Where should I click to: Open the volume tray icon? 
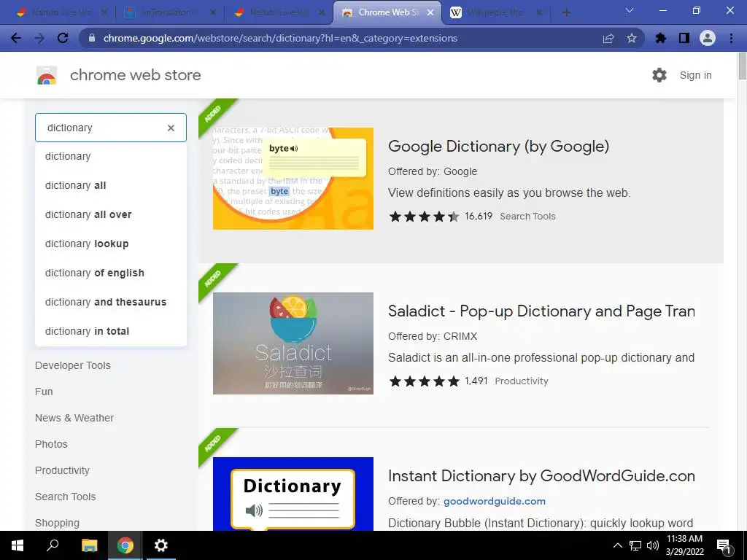(x=653, y=545)
